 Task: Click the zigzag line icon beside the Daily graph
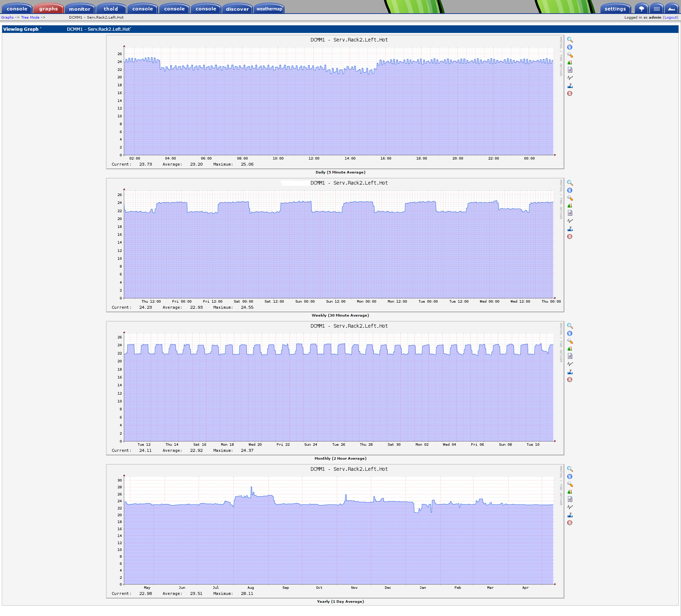click(x=570, y=78)
